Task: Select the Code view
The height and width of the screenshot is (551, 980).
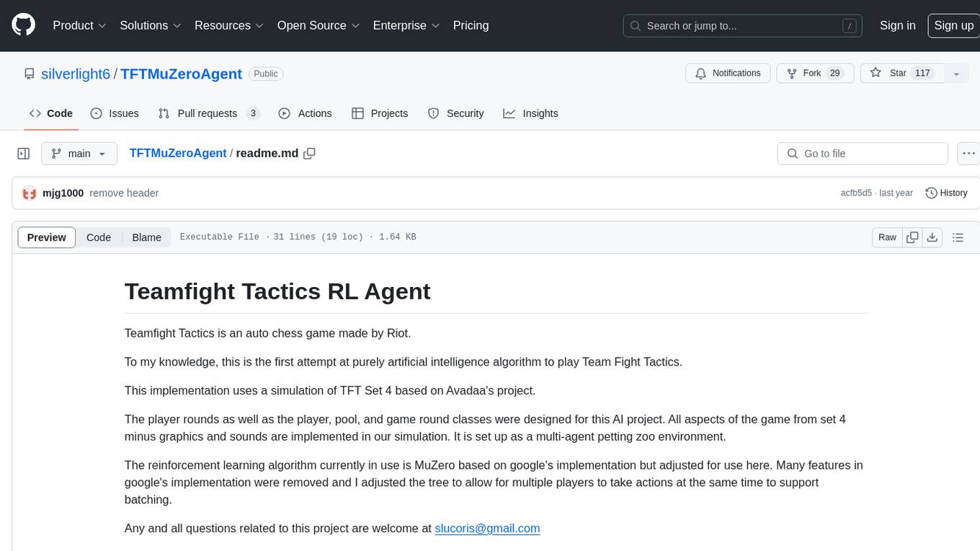Action: click(99, 237)
